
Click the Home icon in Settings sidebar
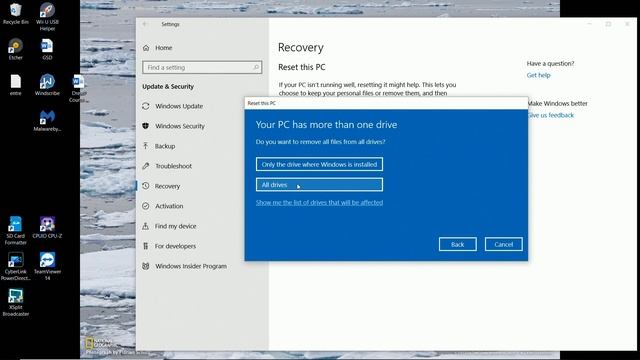pyautogui.click(x=146, y=48)
